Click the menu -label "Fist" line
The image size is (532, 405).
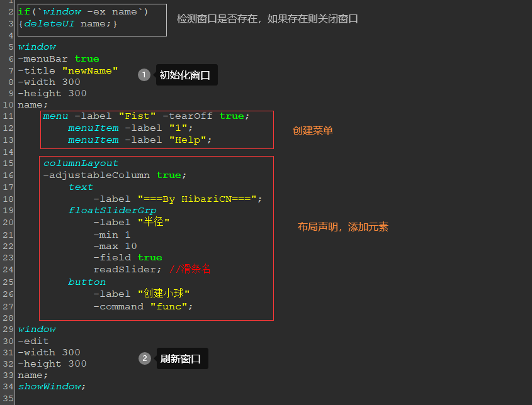click(x=146, y=116)
